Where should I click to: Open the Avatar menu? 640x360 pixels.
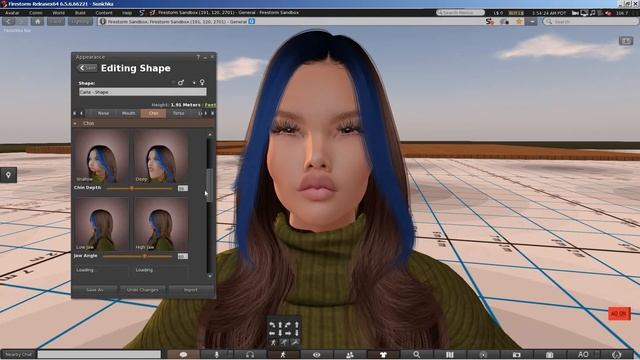click(x=12, y=13)
